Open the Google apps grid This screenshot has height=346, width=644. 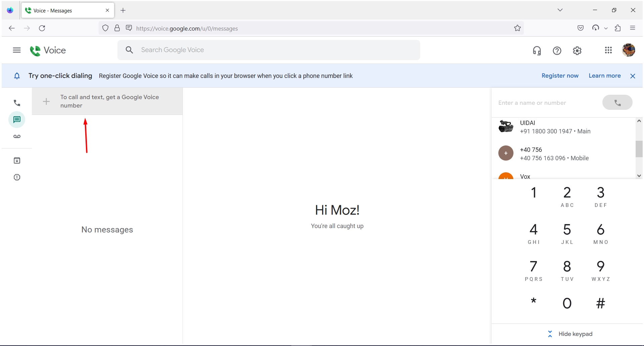pos(608,50)
